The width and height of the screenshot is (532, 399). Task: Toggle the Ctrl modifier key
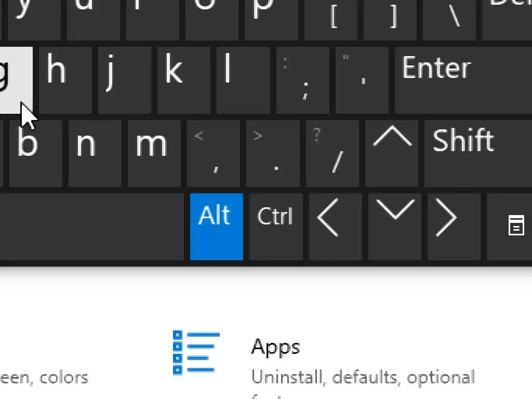pyautogui.click(x=275, y=227)
